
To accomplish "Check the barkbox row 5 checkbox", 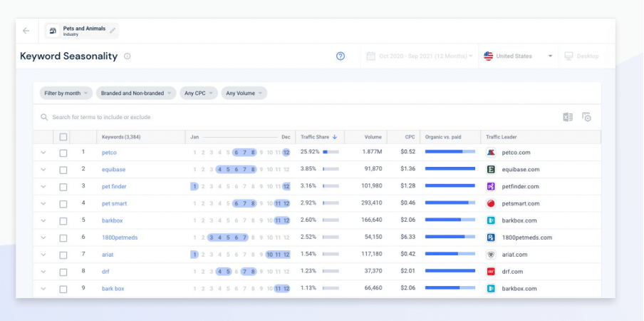I will pos(63,221).
